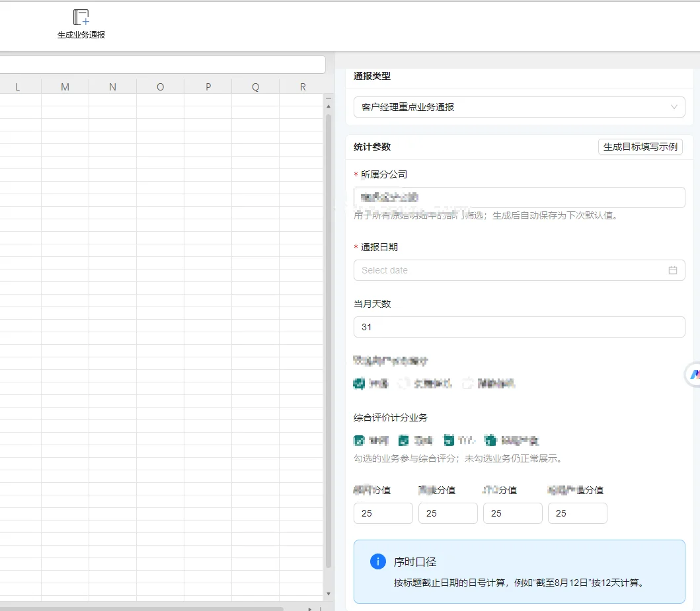Uncheck the first 综合评价计分业务 checkbox
The image size is (700, 611).
click(x=359, y=441)
